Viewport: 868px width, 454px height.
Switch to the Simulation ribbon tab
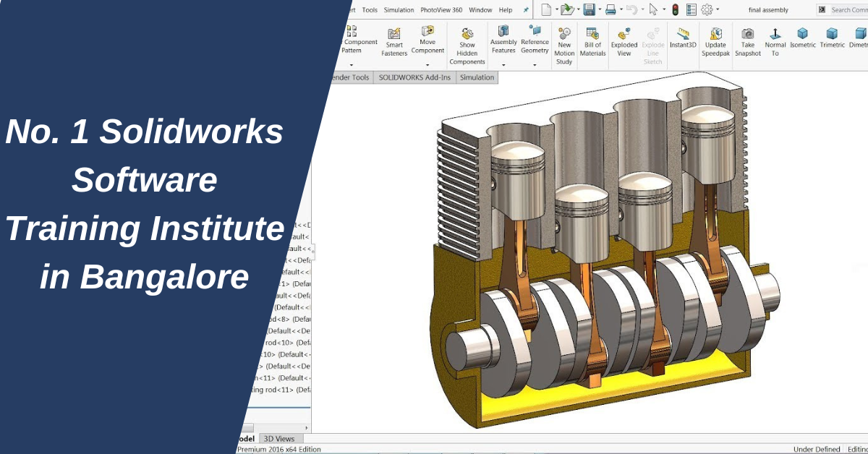tap(477, 77)
